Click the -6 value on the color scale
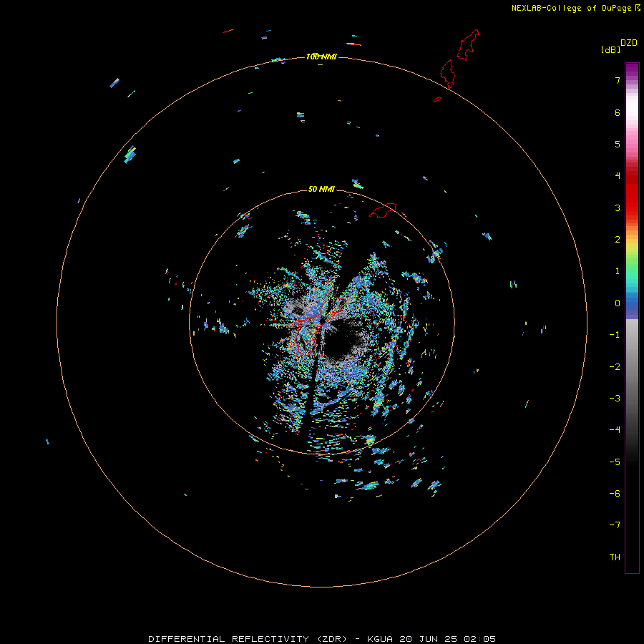The width and height of the screenshot is (644, 644). pos(615,494)
